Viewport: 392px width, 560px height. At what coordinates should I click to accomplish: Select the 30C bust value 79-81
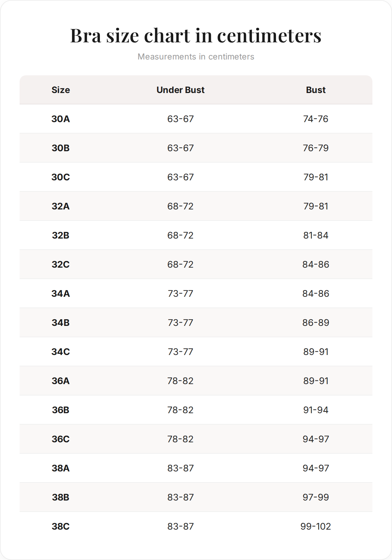(x=316, y=177)
